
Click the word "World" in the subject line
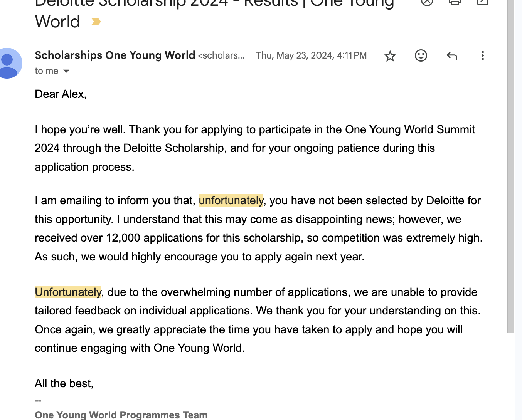[x=57, y=22]
